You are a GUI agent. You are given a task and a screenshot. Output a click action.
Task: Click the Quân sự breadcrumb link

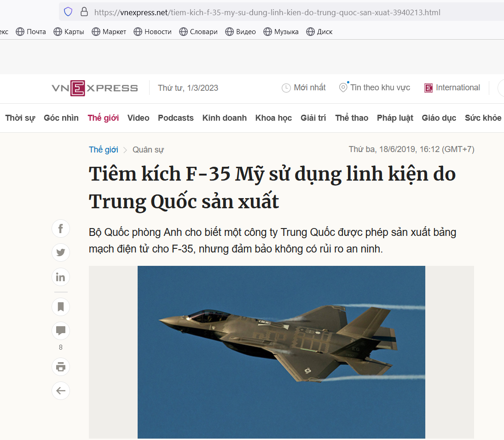[148, 150]
